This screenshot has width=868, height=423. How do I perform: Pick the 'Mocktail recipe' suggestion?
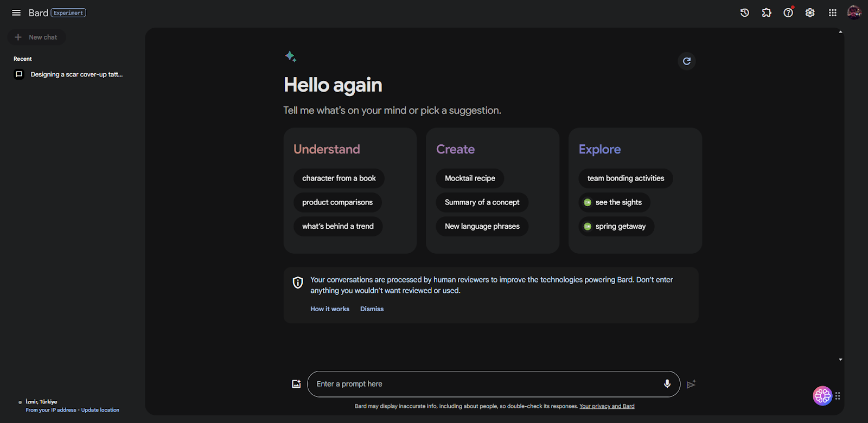470,178
